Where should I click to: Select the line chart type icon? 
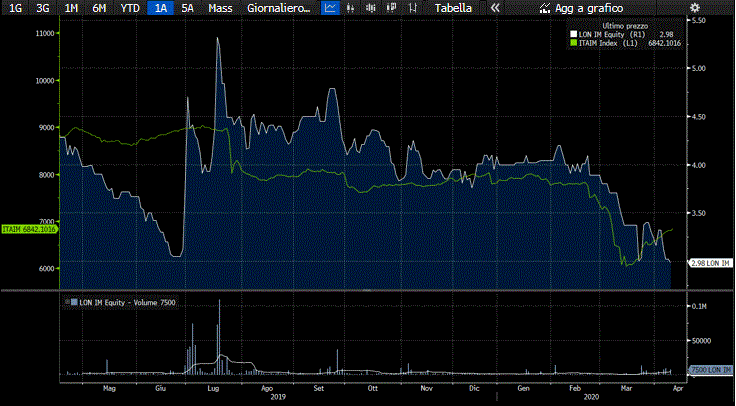pos(330,8)
